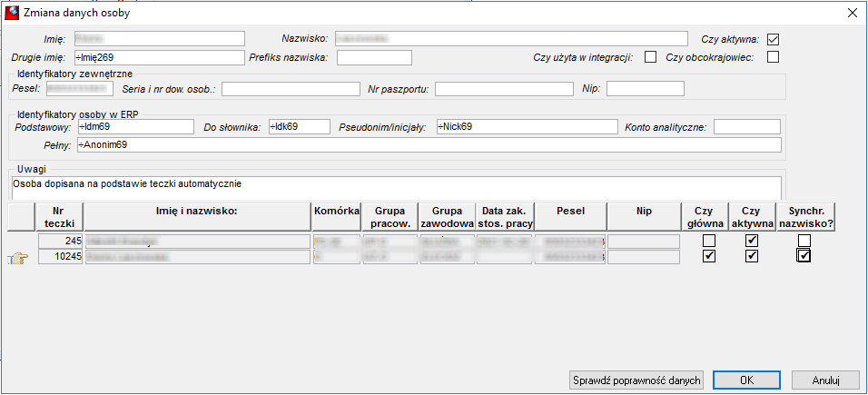Click the Do słownika field with ÷Idk69

300,127
